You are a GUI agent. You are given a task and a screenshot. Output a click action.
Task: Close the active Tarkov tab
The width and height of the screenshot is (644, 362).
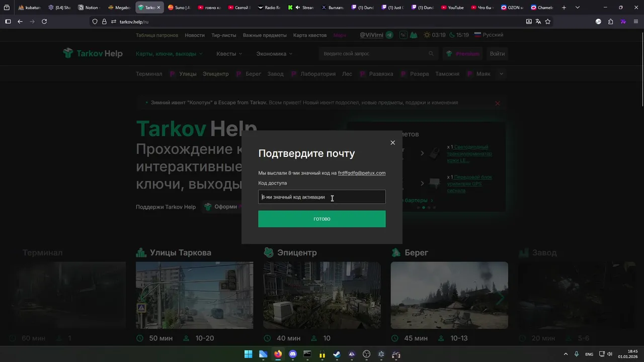coord(158,8)
